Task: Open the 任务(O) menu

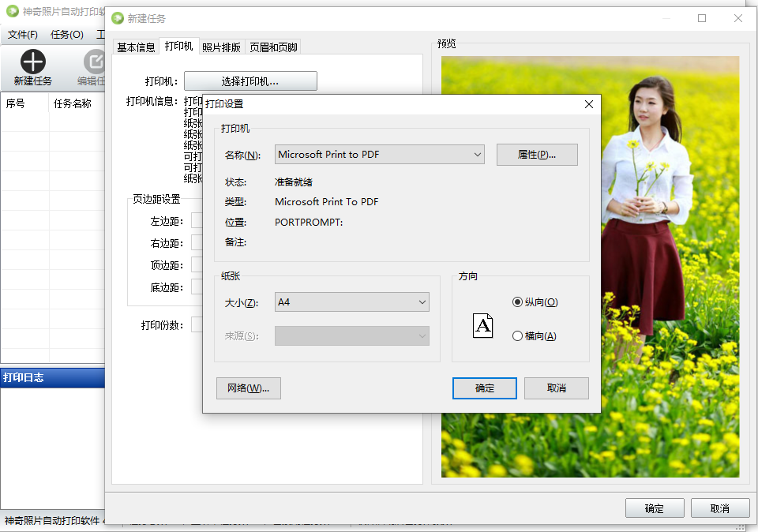Action: [x=66, y=34]
